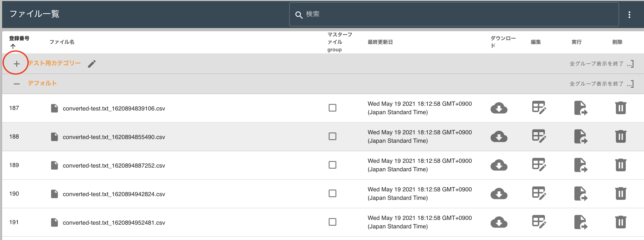
Task: Delete file 191 with trash icon
Action: 621,222
